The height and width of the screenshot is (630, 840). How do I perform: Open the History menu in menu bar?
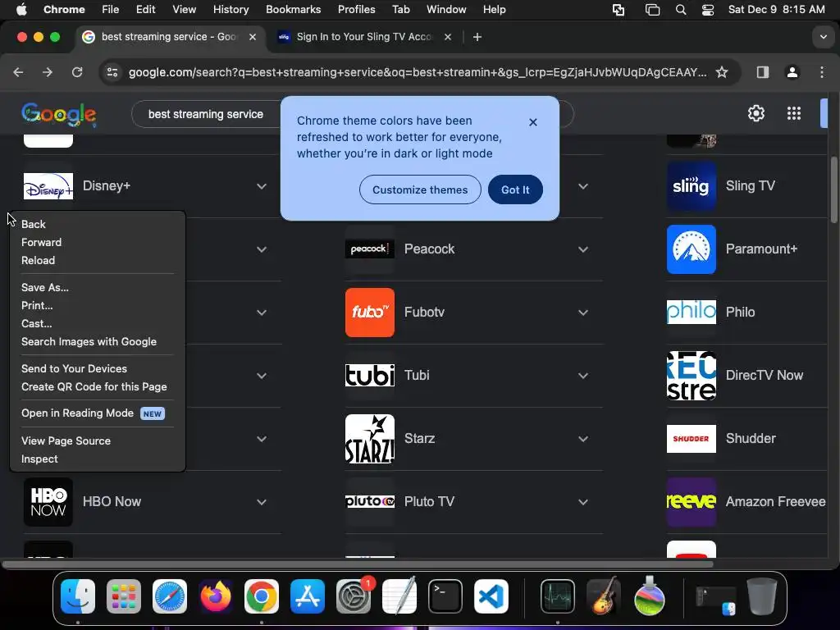click(x=231, y=10)
